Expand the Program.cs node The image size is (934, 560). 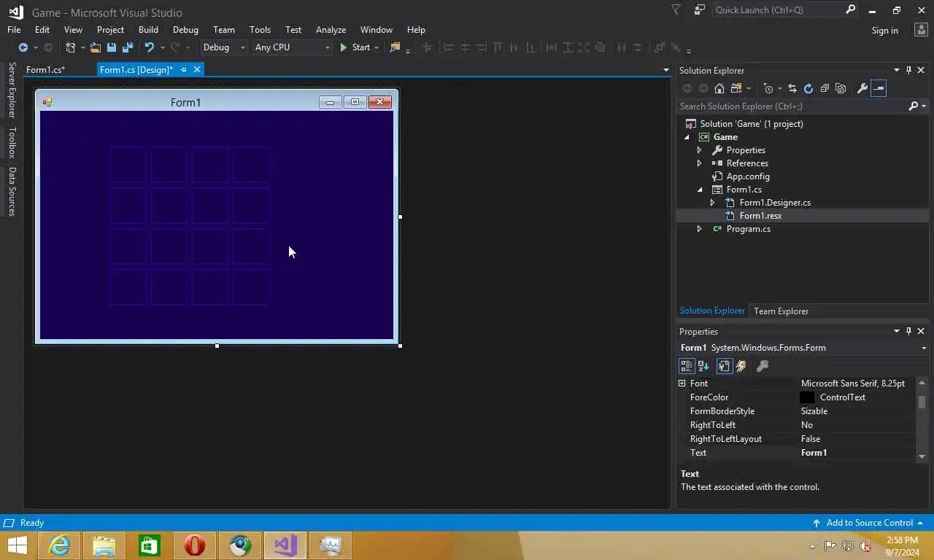pos(699,229)
